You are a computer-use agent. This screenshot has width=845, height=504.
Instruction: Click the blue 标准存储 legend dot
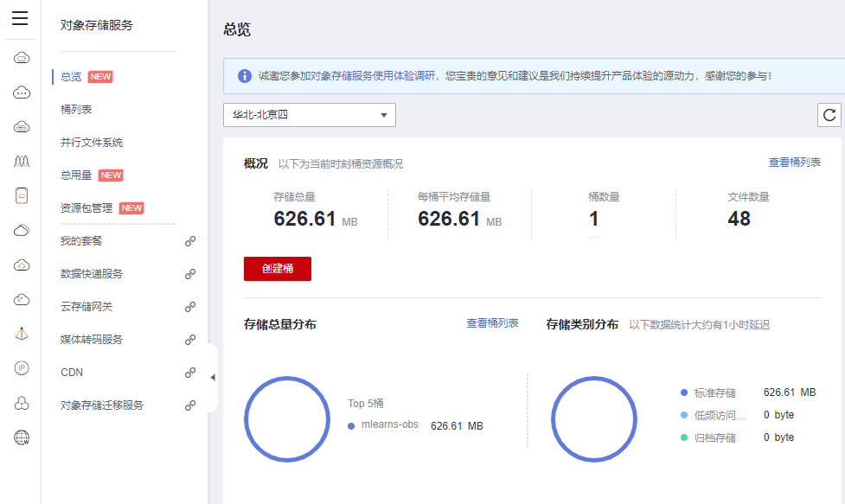click(686, 392)
